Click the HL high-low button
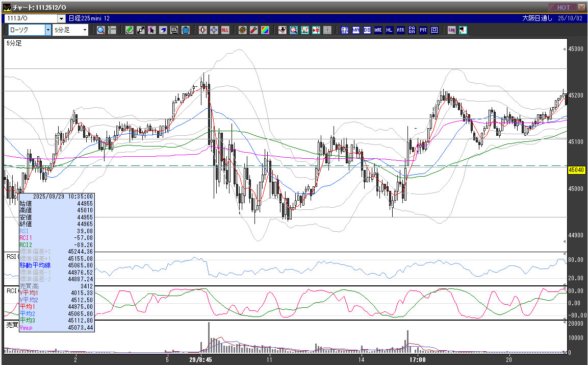Image resolution: width=588 pixels, height=365 pixels. (x=389, y=30)
